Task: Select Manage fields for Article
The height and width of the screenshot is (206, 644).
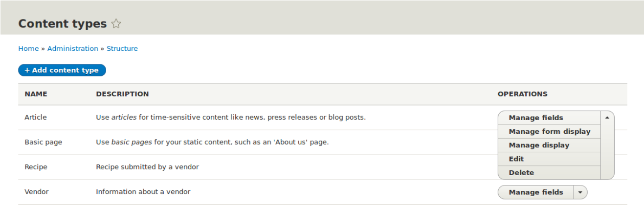Action: point(536,118)
